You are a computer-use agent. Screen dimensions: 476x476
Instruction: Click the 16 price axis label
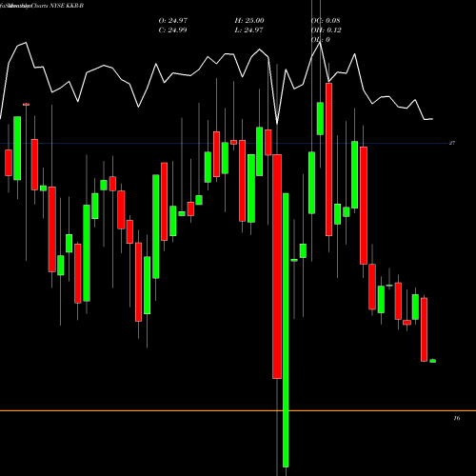[x=456, y=418]
